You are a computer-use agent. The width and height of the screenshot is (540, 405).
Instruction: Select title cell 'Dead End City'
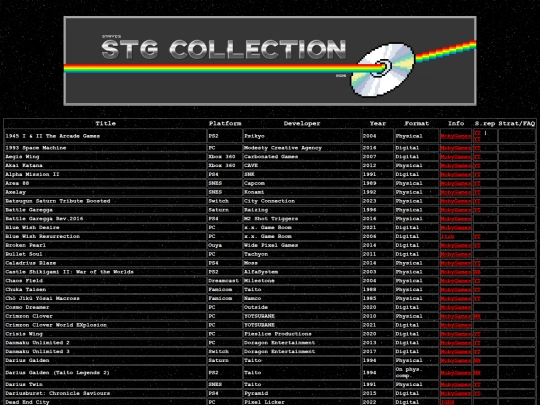click(105, 402)
